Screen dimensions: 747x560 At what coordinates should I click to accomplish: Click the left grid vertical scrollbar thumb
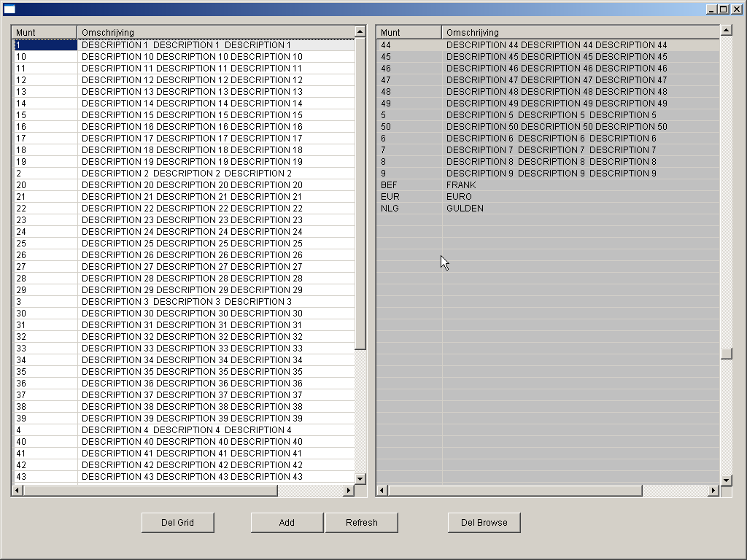tap(360, 194)
